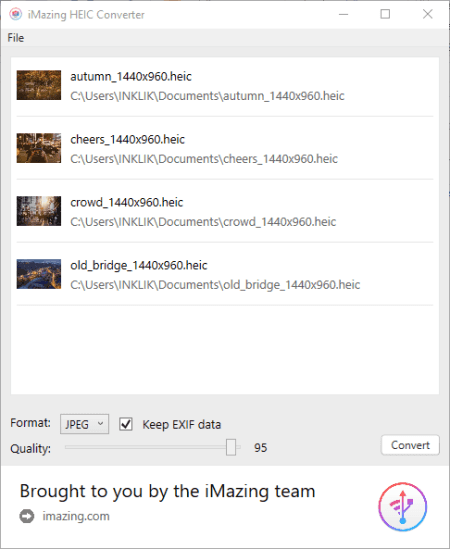This screenshot has height=549, width=450.
Task: Select the cheers_1440x960.heic thumbnail
Action: 39,148
